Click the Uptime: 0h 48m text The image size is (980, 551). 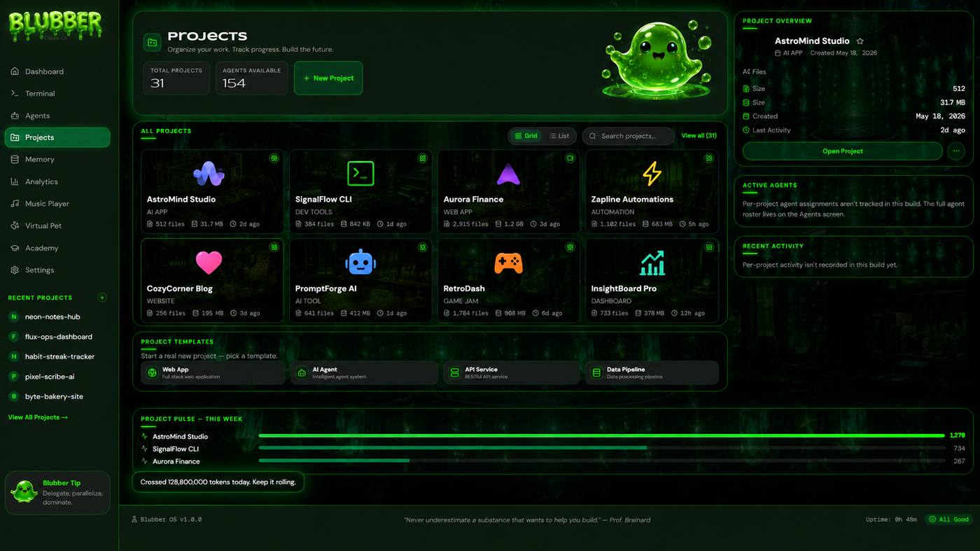891,519
